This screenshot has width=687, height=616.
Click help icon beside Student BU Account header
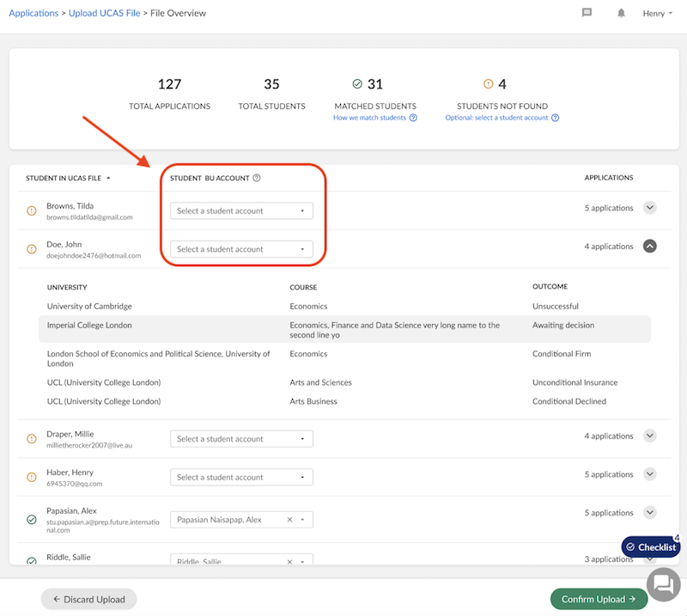257,178
